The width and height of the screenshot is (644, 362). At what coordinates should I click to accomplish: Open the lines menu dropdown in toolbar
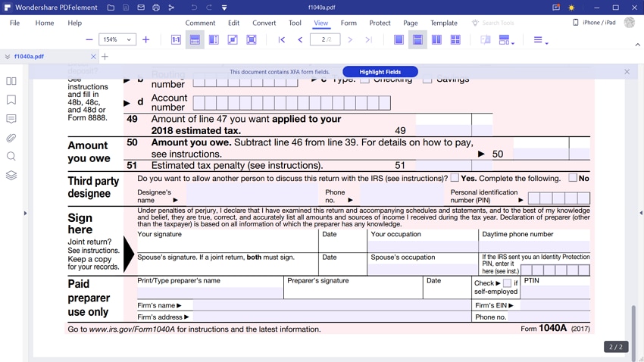(x=540, y=40)
